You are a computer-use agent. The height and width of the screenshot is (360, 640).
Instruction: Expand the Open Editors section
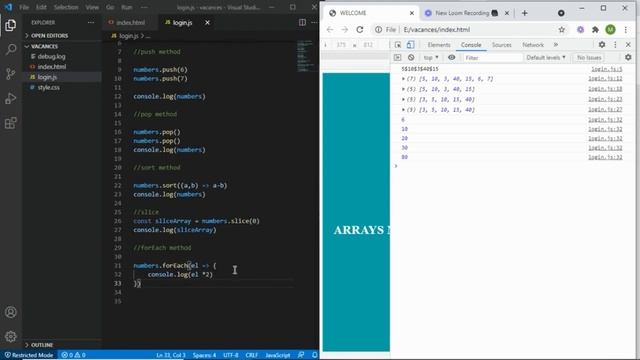49,36
